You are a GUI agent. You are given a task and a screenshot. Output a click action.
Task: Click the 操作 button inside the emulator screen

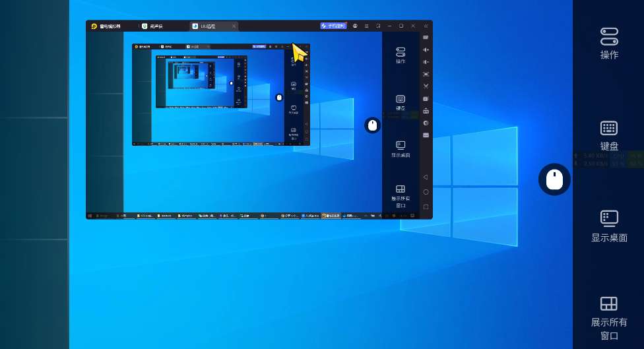[x=401, y=55]
